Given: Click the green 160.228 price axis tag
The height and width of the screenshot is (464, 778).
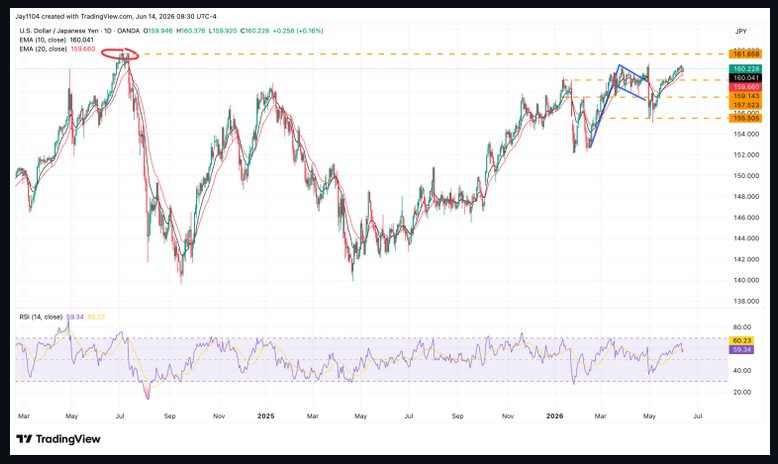Looking at the screenshot, I should point(745,68).
